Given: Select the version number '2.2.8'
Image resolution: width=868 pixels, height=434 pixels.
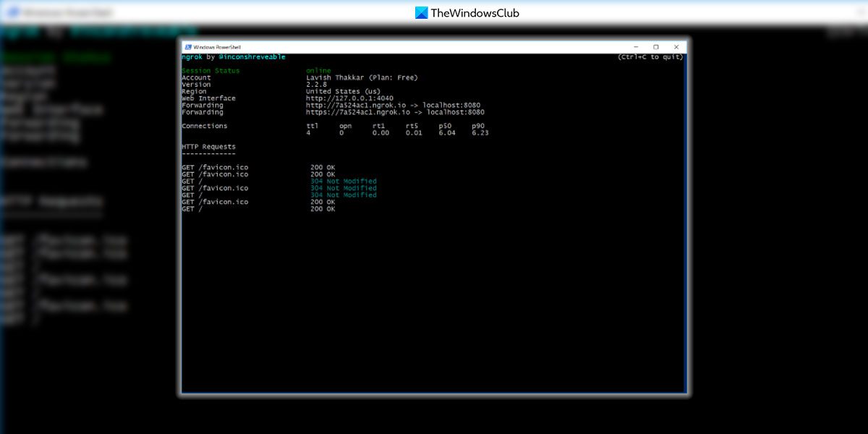Looking at the screenshot, I should pos(316,85).
